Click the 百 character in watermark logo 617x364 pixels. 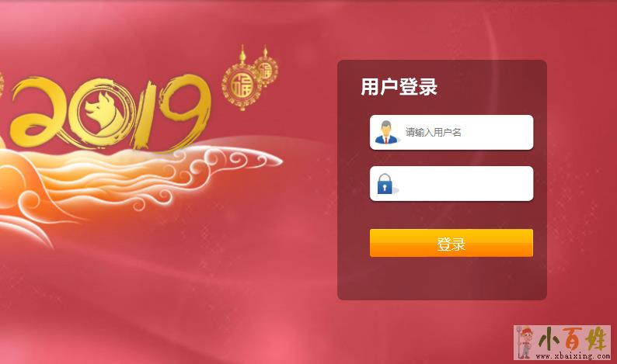pos(574,339)
